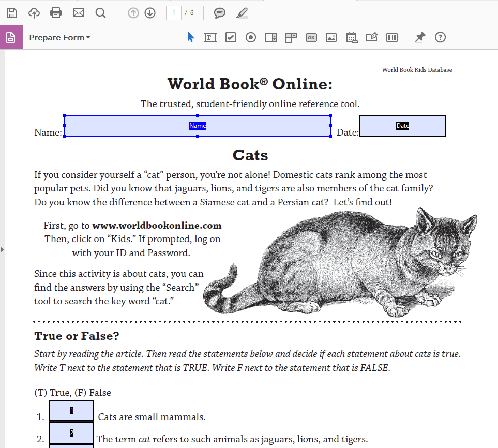Viewport: 498px width, 448px height.
Task: Click the 'True or False?' heading
Action: point(77,336)
